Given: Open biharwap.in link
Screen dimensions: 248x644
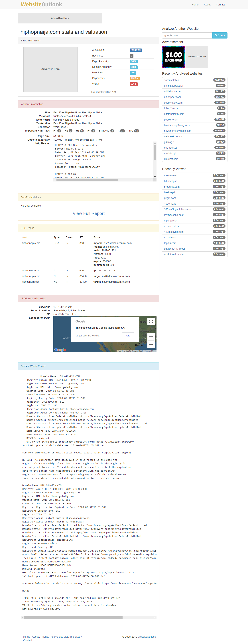Looking at the screenshot, I should coord(171,181).
